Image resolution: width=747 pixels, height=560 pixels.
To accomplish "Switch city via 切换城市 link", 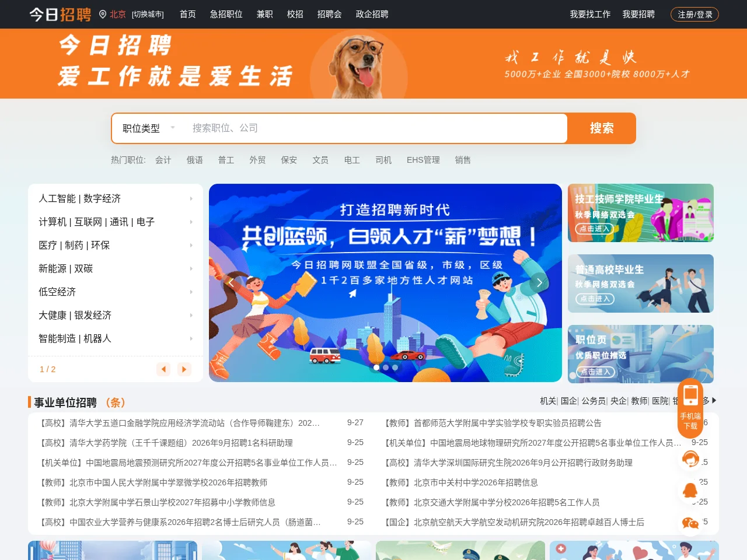I will click(148, 15).
